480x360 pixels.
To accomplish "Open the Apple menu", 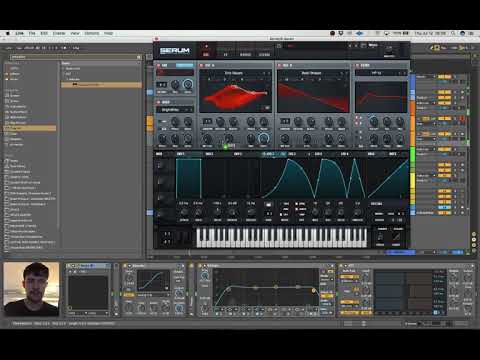I will pos(8,33).
